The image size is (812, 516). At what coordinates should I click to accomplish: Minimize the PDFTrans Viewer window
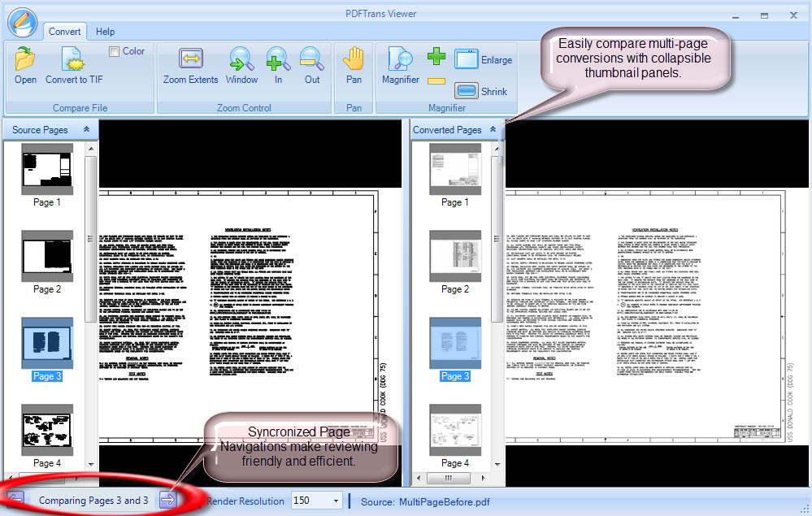coord(736,16)
